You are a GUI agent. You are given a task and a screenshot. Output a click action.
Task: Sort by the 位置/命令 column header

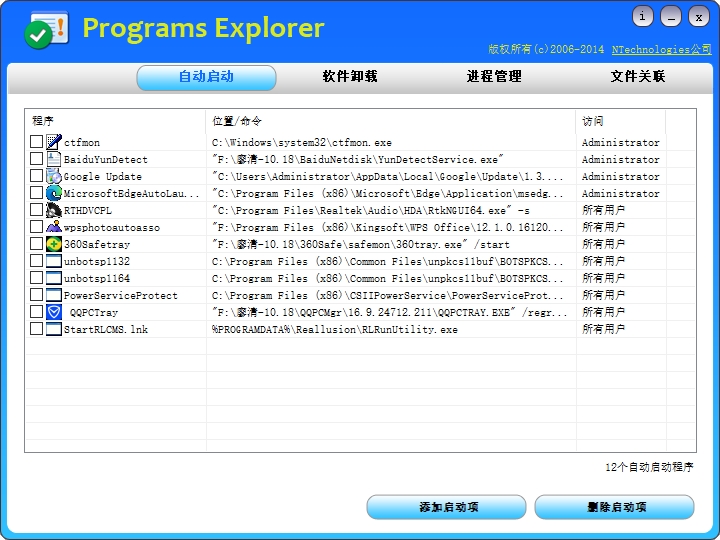coord(390,121)
